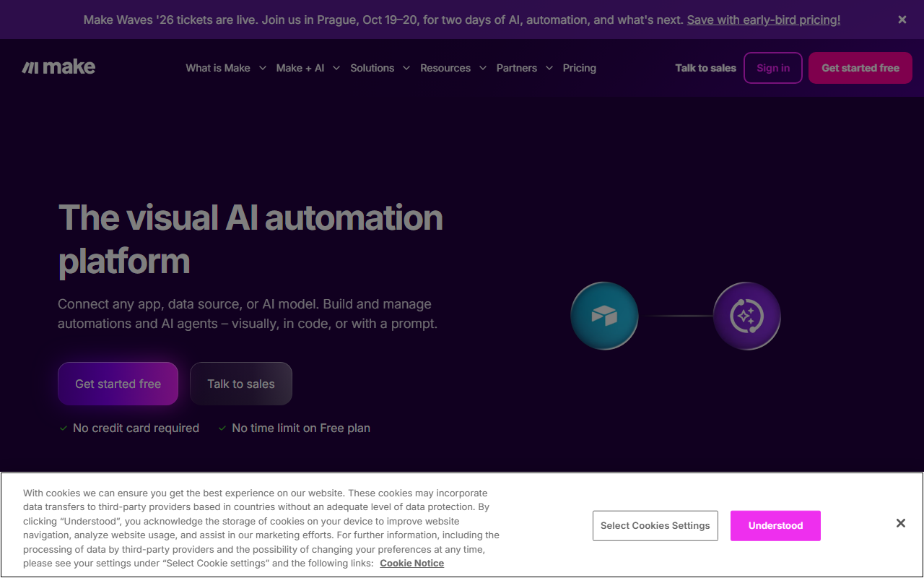Screen dimensions: 924x578
Task: Expand the Resources menu chevron
Action: pyautogui.click(x=482, y=68)
